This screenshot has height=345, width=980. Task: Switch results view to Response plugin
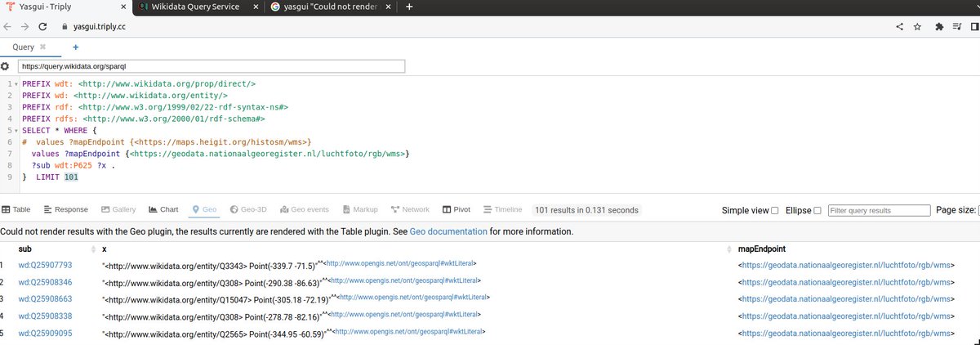(x=65, y=210)
